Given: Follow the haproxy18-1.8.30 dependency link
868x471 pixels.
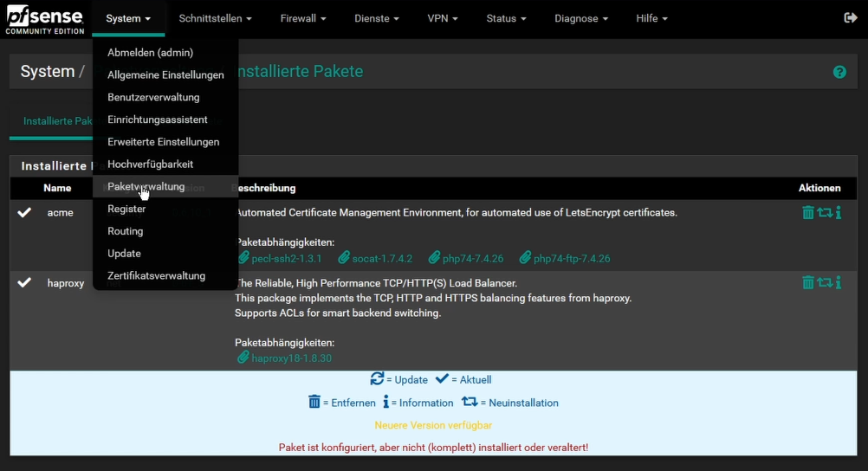Looking at the screenshot, I should (x=292, y=358).
